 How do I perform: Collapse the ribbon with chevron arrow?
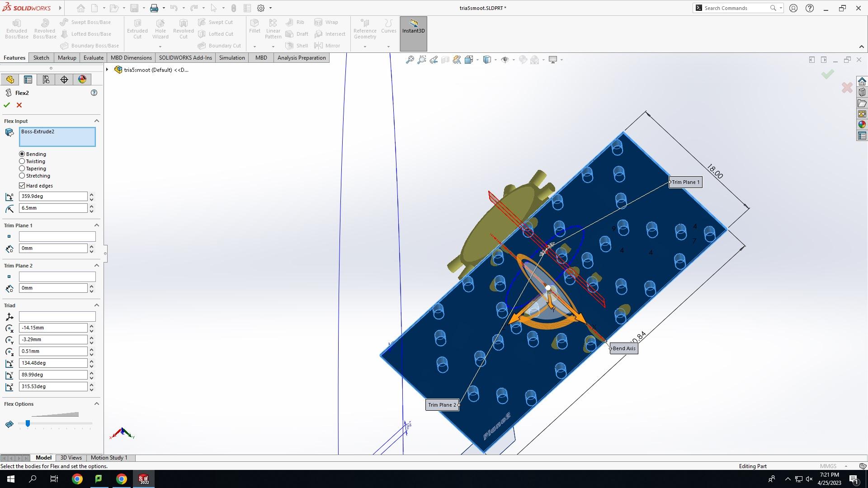(861, 47)
